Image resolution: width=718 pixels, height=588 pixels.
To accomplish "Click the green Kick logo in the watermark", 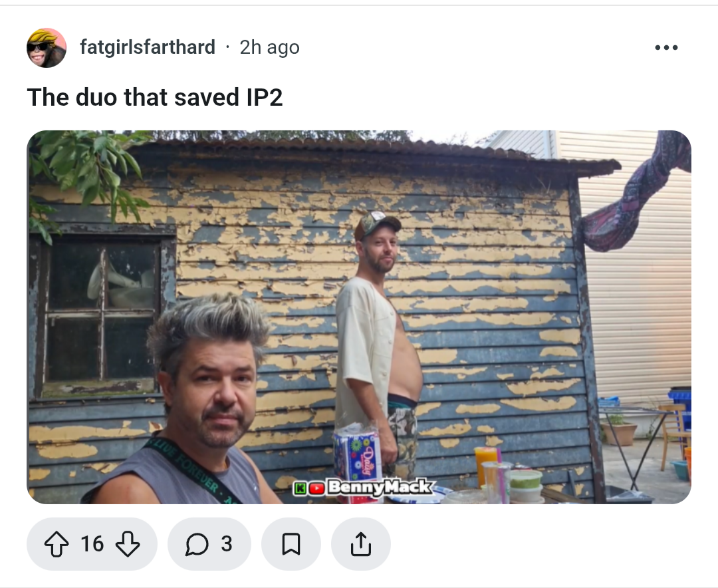I will pyautogui.click(x=300, y=488).
